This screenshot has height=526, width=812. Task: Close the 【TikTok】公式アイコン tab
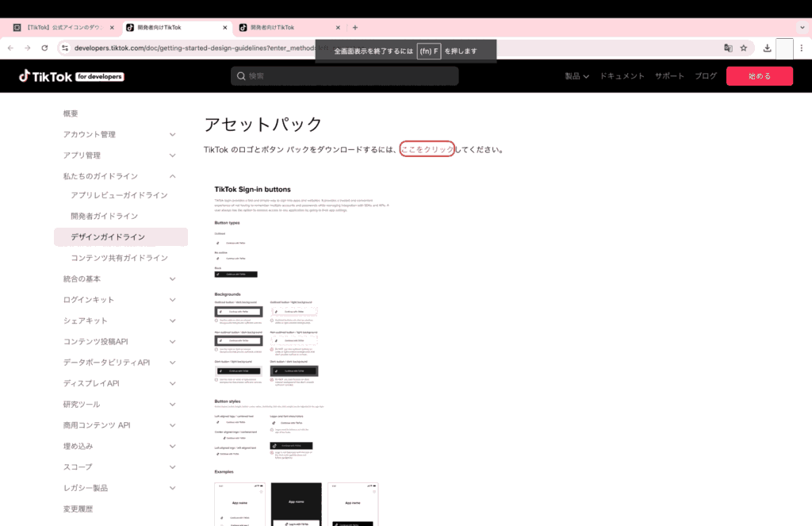(x=112, y=28)
